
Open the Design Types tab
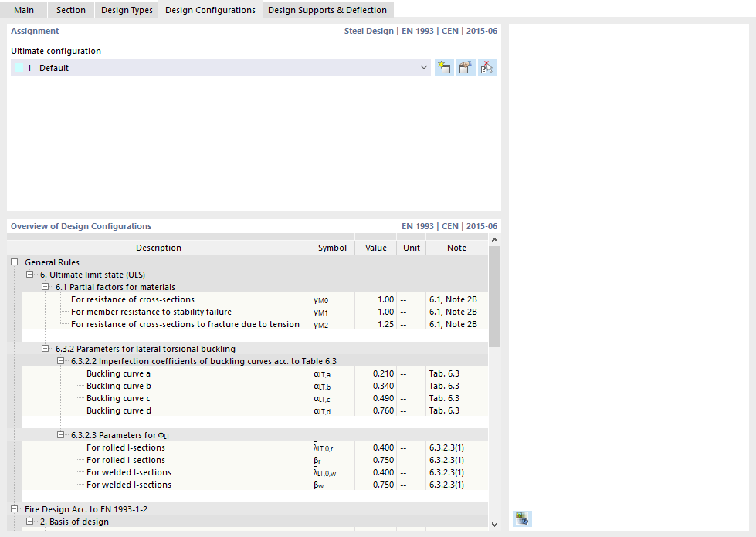click(126, 10)
